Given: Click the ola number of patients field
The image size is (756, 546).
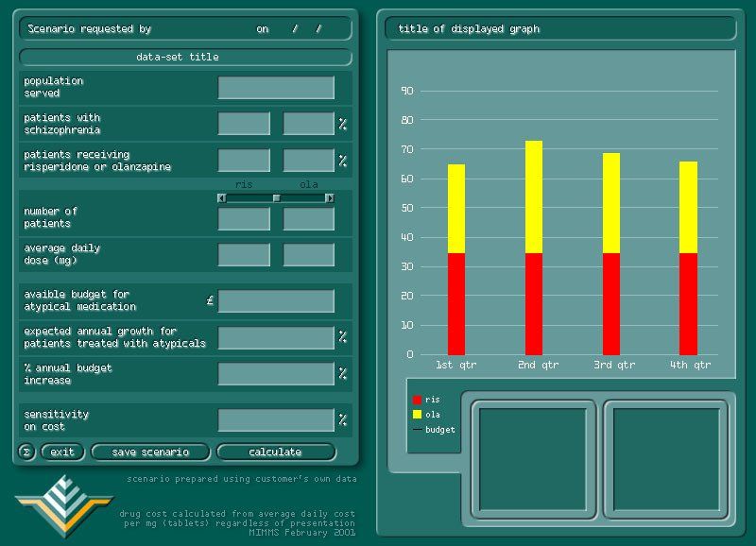Looking at the screenshot, I should pyautogui.click(x=309, y=219).
